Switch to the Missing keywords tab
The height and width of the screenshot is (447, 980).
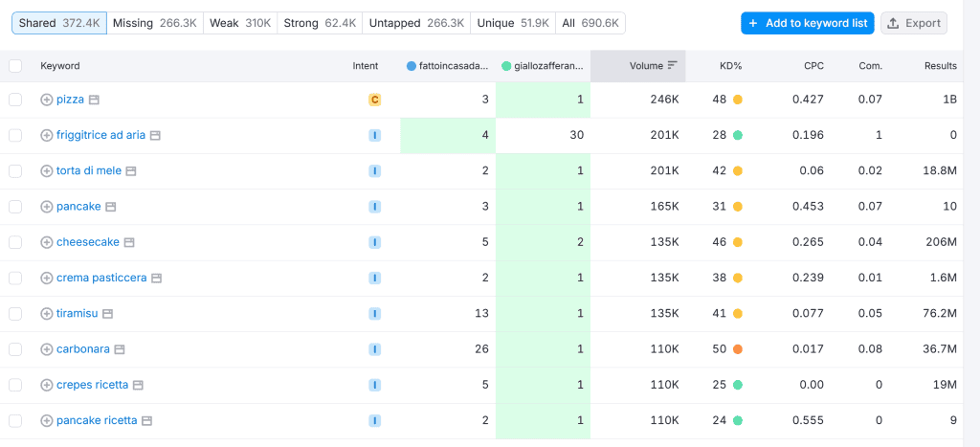pyautogui.click(x=155, y=23)
